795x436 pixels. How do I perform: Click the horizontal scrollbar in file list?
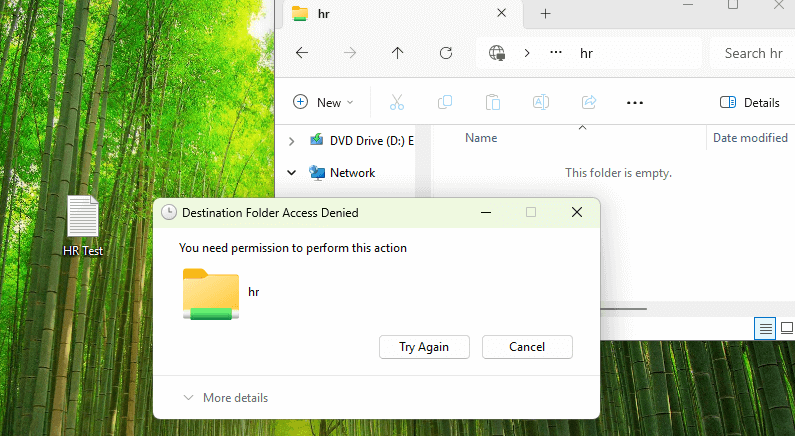click(623, 308)
